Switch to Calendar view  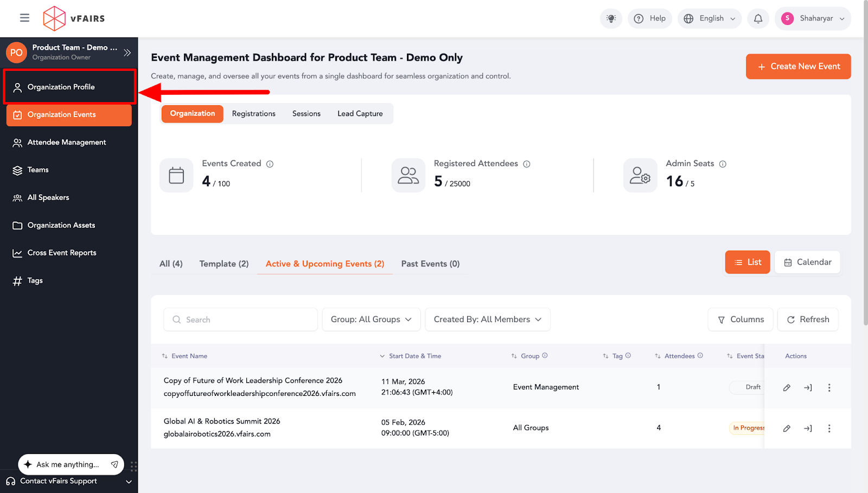(x=807, y=262)
